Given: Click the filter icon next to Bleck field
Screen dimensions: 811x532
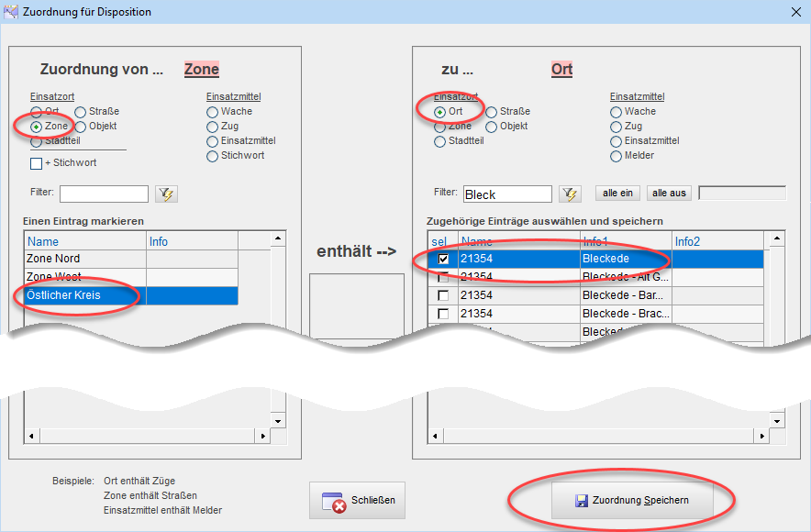Looking at the screenshot, I should [x=570, y=194].
